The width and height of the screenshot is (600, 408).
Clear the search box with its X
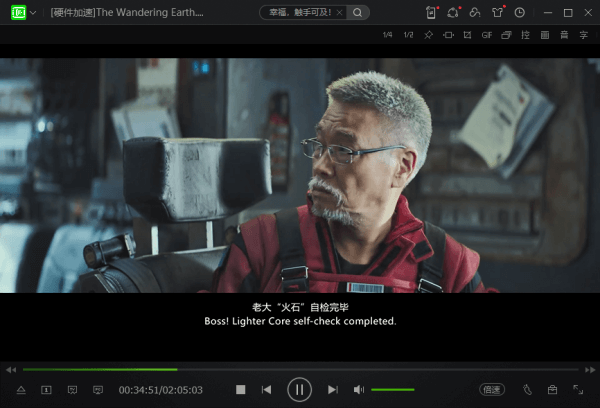339,13
